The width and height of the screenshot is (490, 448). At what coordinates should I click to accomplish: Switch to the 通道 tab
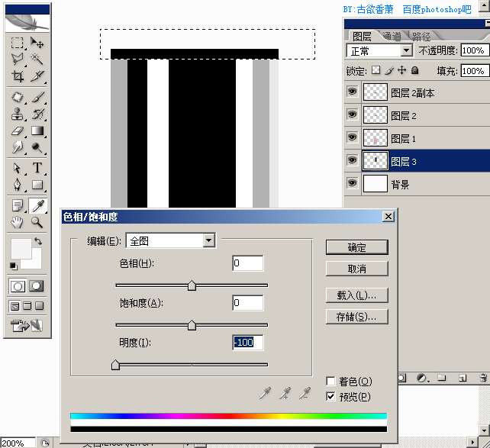pos(392,36)
